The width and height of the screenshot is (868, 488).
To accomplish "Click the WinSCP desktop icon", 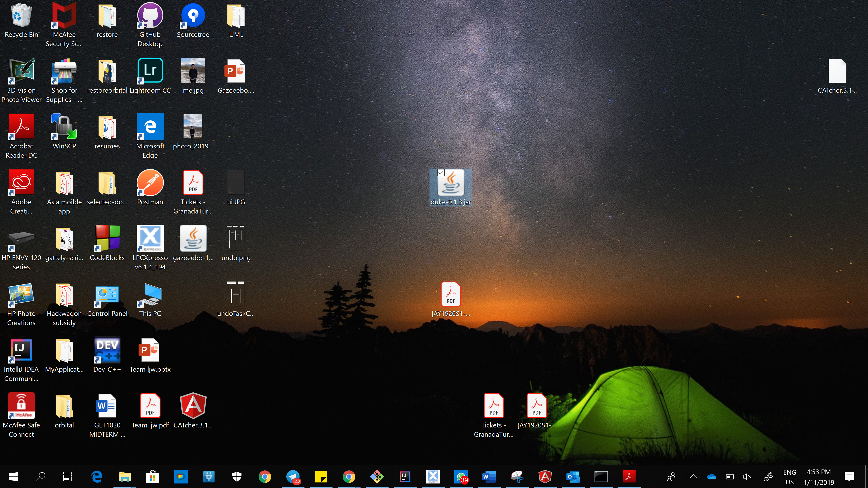I will [x=64, y=127].
